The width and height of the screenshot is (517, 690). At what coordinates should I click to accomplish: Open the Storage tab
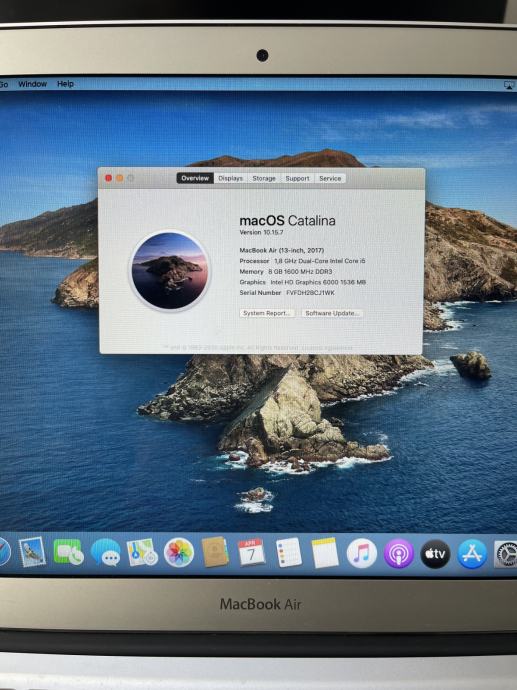pos(264,178)
